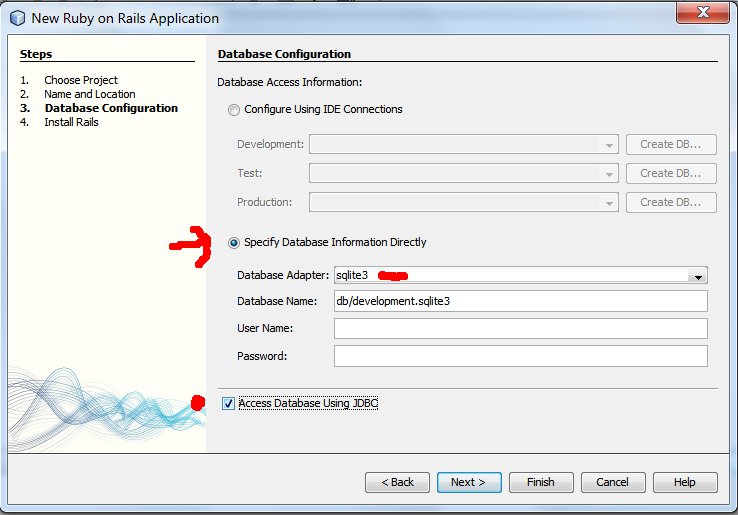Screen dimensions: 738x515
Task: Click Create DB button for Development
Action: (671, 145)
